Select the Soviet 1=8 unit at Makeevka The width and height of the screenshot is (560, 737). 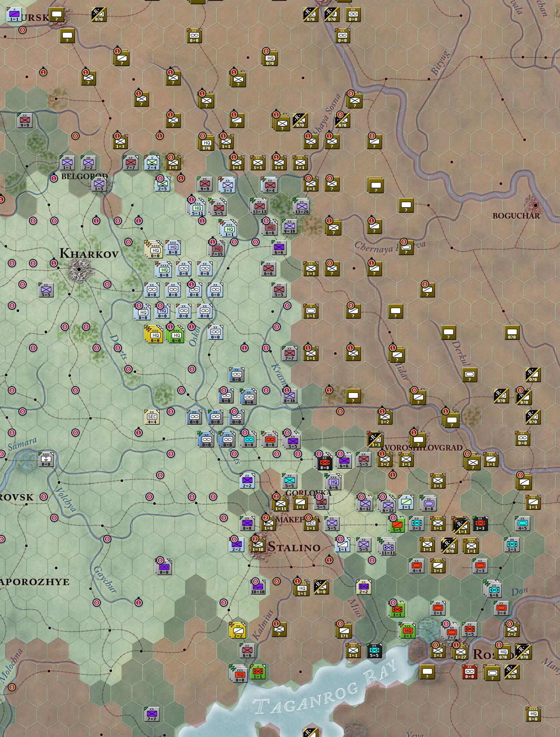pos(269,523)
